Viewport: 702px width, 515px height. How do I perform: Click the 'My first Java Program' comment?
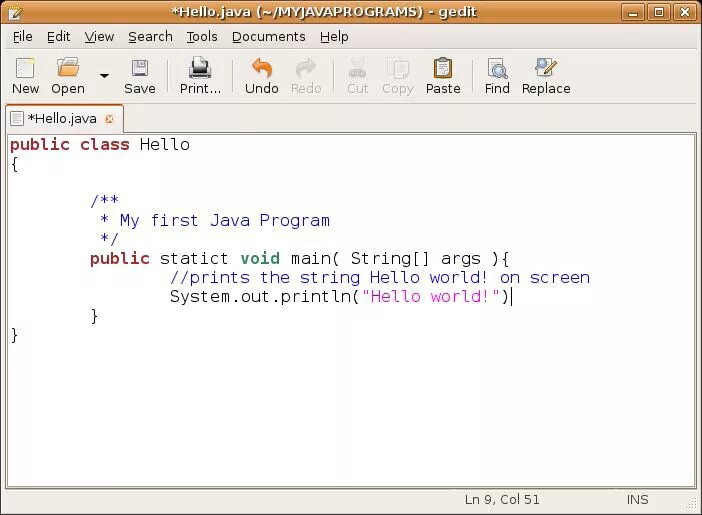(225, 221)
